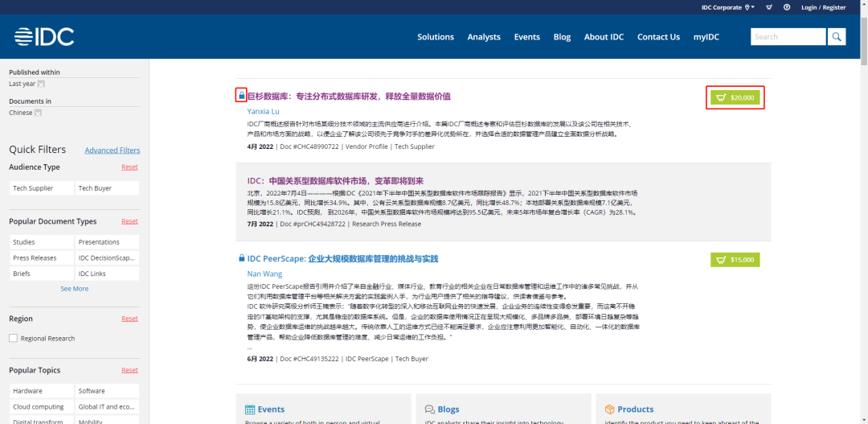Viewport: 868px width, 424px height.
Task: Toggle Press Releases filter
Action: click(42, 257)
